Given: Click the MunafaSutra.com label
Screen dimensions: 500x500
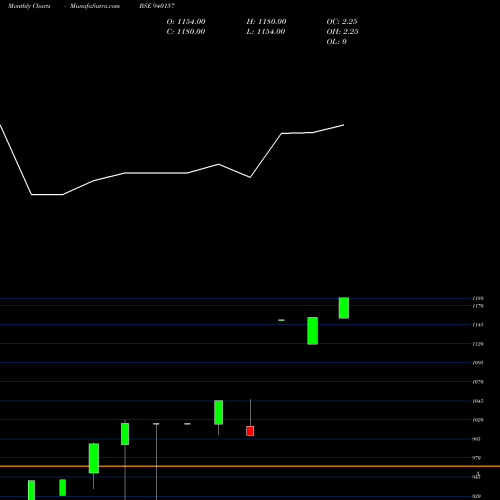Looking at the screenshot, I should [x=95, y=6].
